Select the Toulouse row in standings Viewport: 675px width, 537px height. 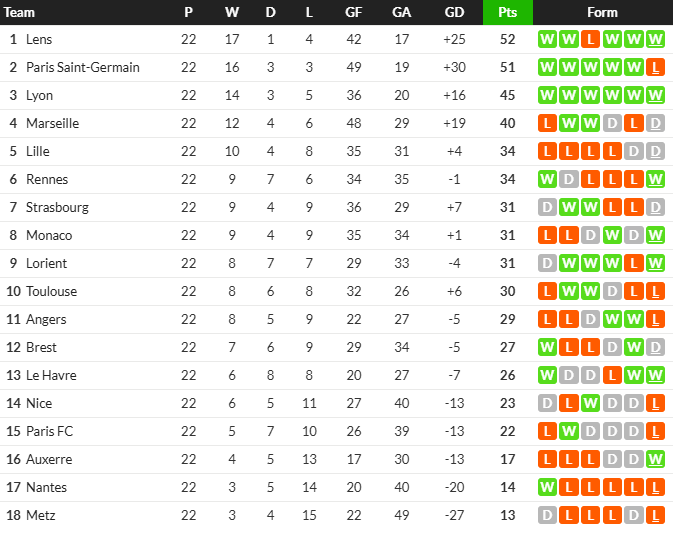tap(336, 291)
